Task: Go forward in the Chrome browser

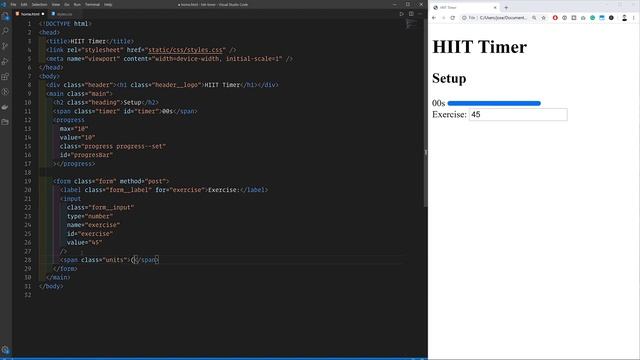Action: click(443, 18)
